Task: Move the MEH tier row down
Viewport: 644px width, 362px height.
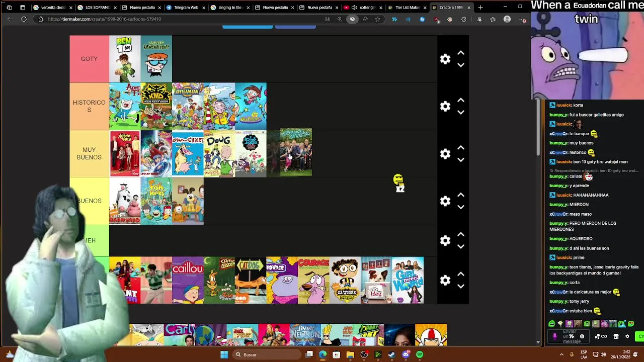Action: pos(460,246)
